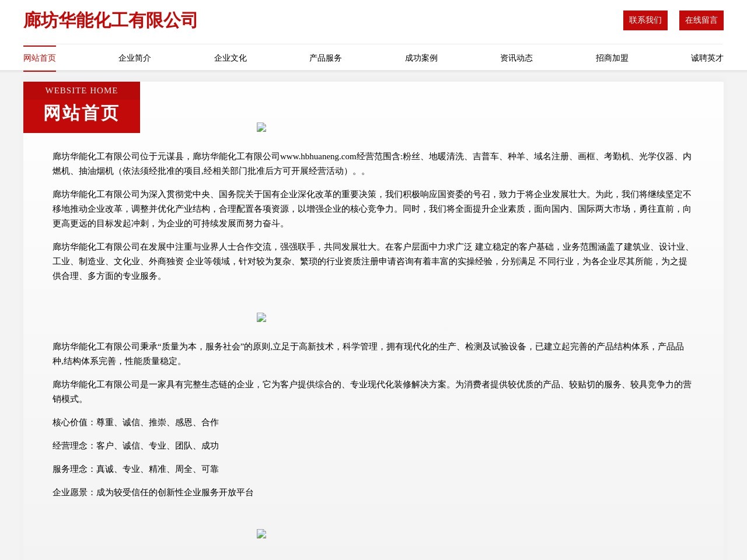Image resolution: width=747 pixels, height=560 pixels.
Task: Click the 在线留言 button
Action: coord(701,20)
